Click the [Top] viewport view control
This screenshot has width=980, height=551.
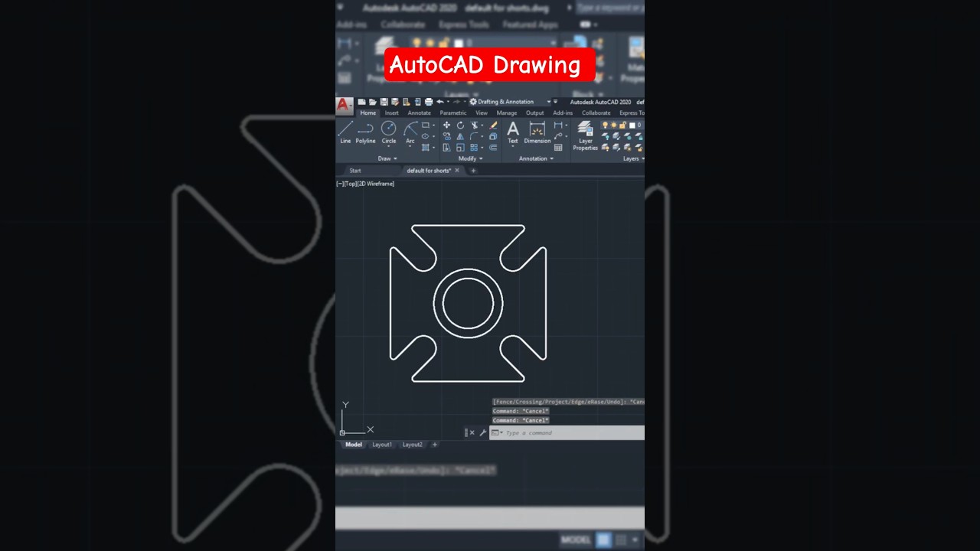point(351,184)
